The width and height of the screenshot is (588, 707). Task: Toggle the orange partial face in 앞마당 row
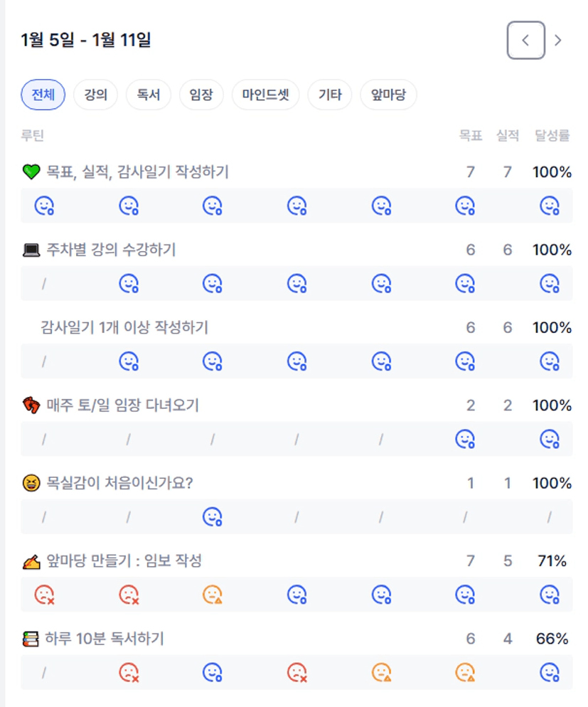[x=213, y=594]
